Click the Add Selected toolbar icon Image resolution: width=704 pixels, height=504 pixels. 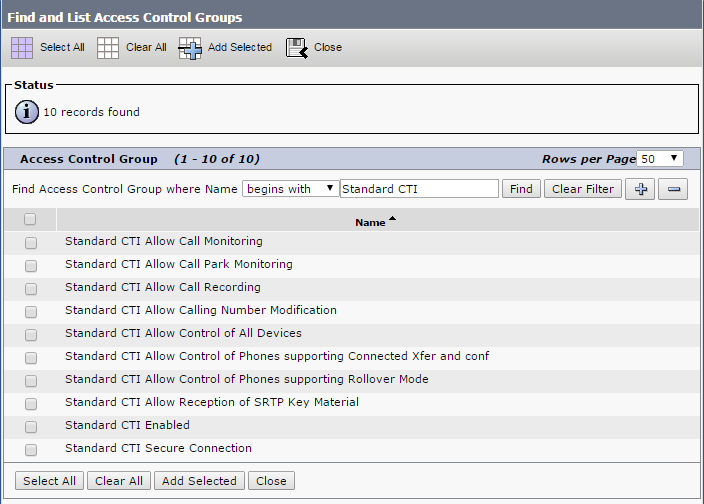click(190, 48)
